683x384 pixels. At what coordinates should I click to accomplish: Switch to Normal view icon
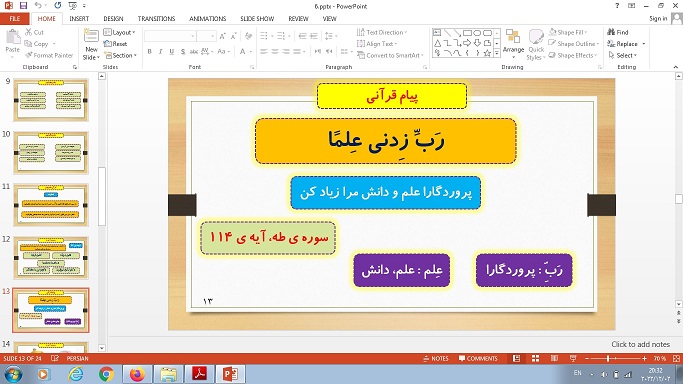click(516, 358)
